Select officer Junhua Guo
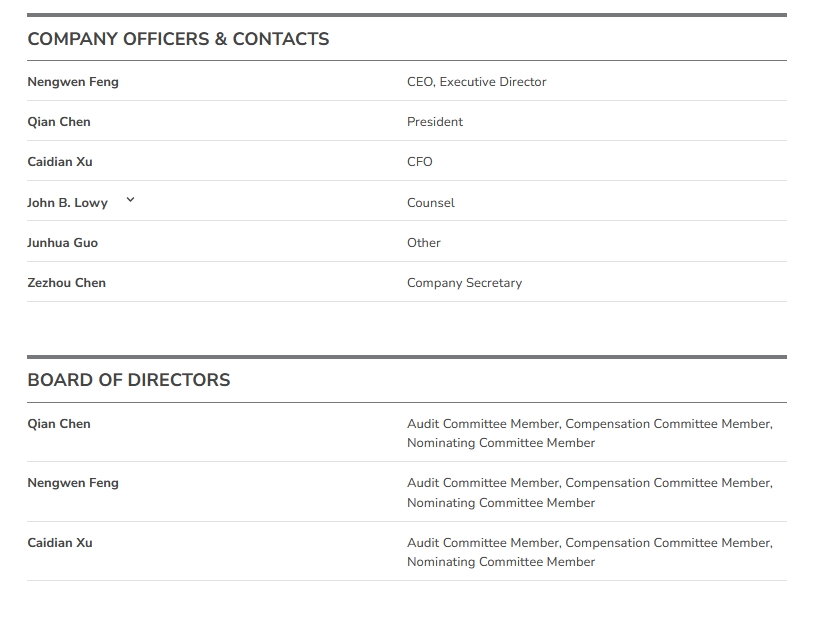This screenshot has width=819, height=620. coord(62,243)
